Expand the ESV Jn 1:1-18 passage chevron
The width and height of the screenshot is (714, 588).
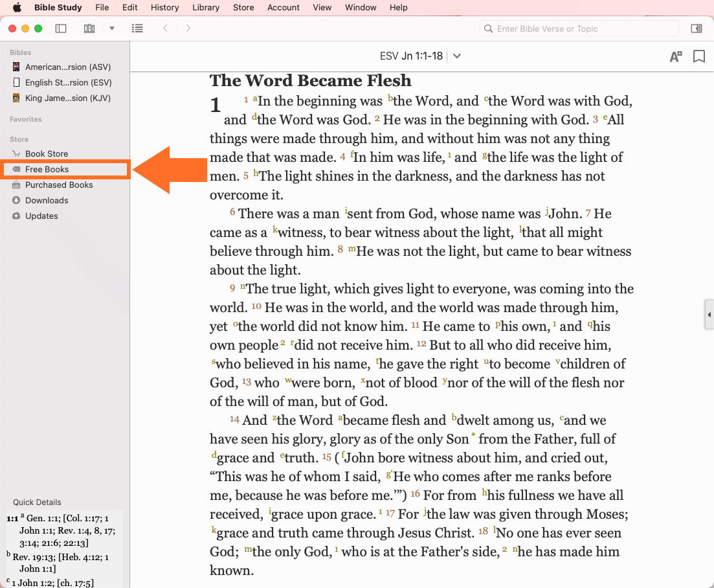coord(457,56)
